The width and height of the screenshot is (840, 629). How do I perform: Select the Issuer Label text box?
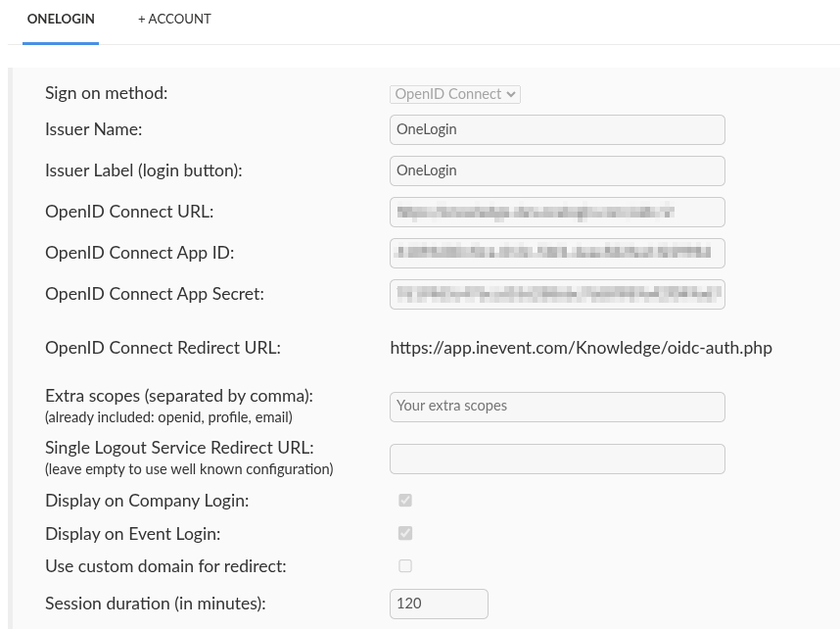click(x=557, y=170)
